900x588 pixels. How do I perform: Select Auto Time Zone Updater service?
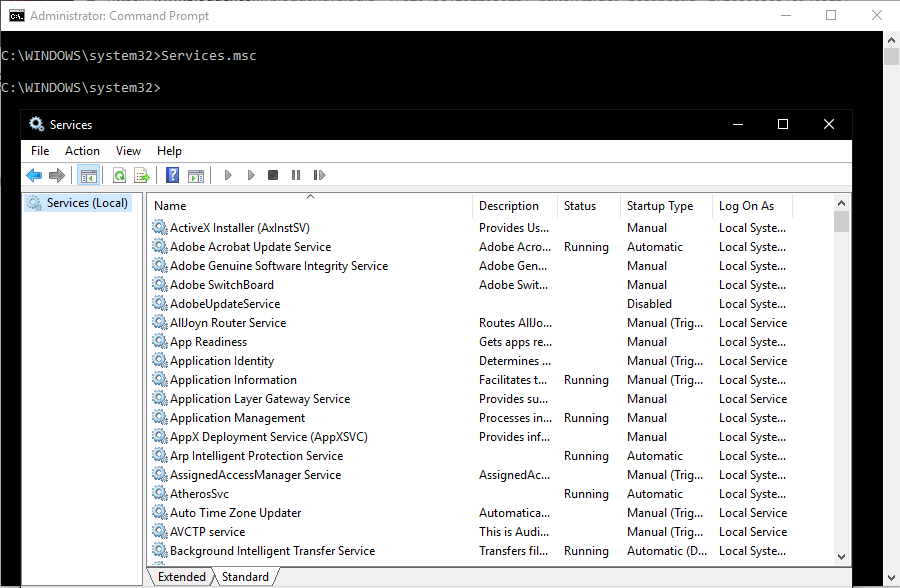click(471, 512)
